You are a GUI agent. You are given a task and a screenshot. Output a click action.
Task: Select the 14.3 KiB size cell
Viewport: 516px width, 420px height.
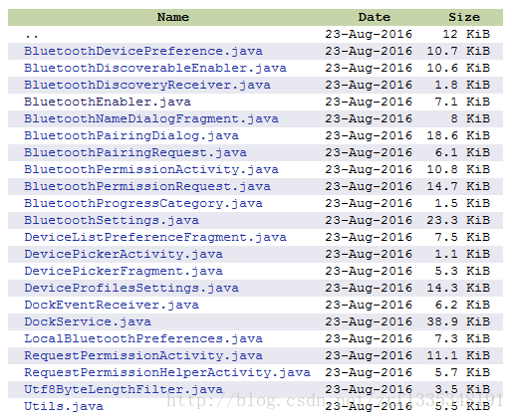(x=458, y=288)
